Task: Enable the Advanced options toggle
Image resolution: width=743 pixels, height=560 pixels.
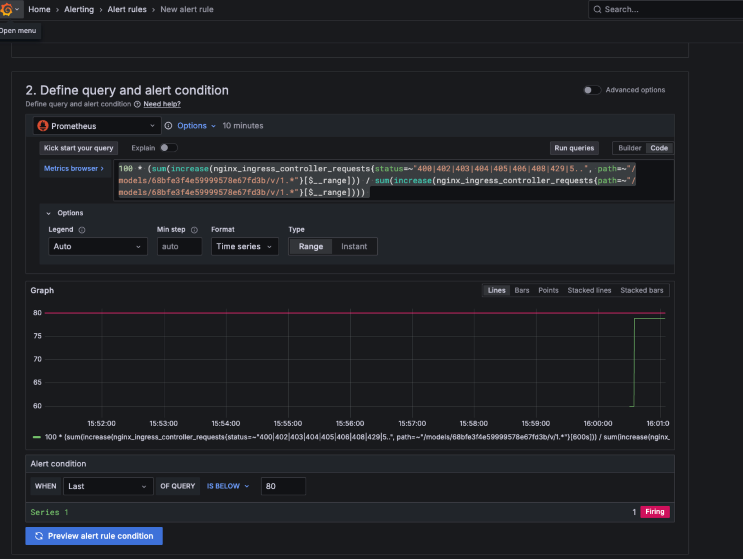Action: pos(592,90)
